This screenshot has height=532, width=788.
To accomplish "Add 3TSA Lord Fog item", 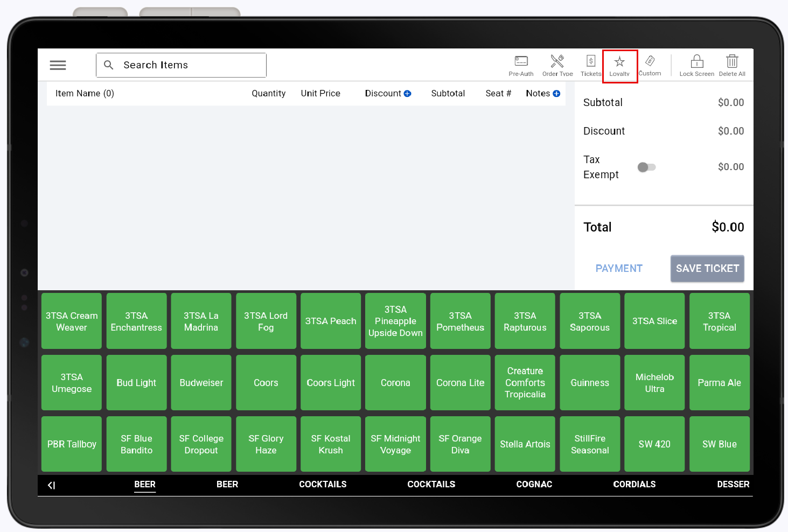I will (266, 321).
